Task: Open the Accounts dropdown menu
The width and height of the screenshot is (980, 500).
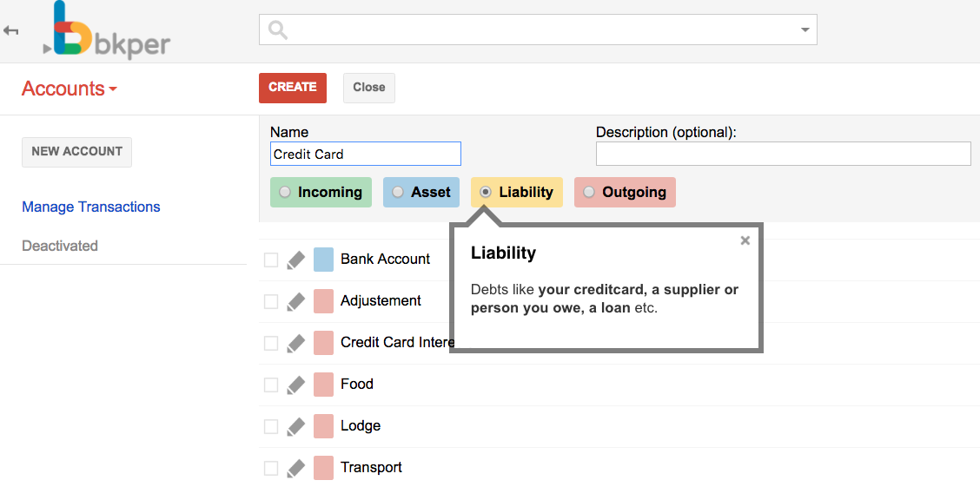Action: tap(69, 88)
